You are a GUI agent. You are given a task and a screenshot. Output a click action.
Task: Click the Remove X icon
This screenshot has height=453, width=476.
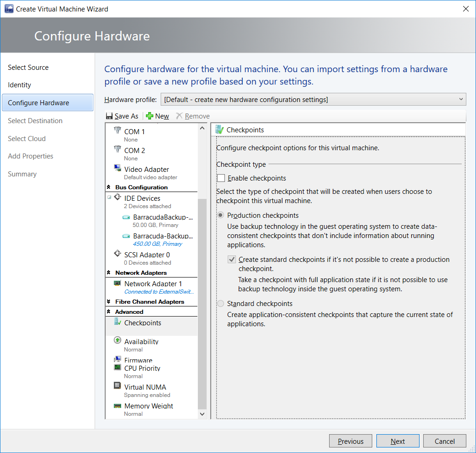point(179,116)
